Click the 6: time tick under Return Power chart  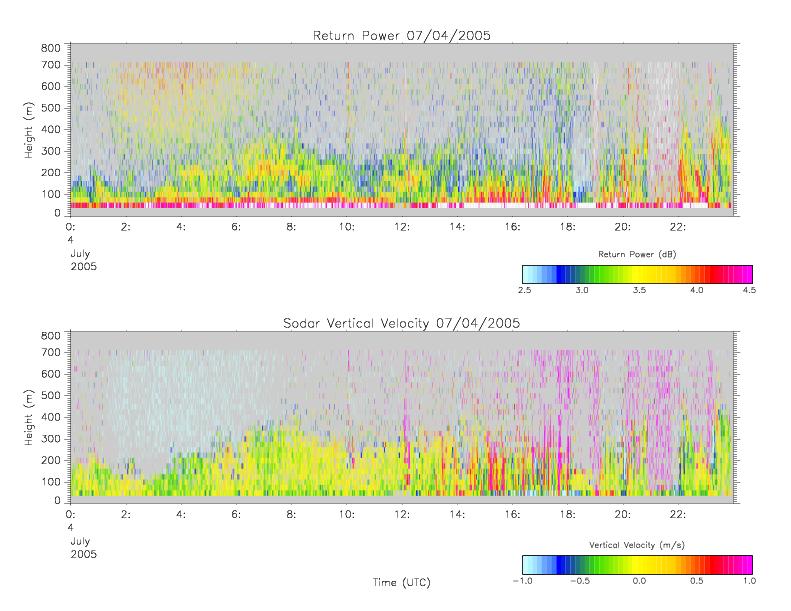(236, 227)
